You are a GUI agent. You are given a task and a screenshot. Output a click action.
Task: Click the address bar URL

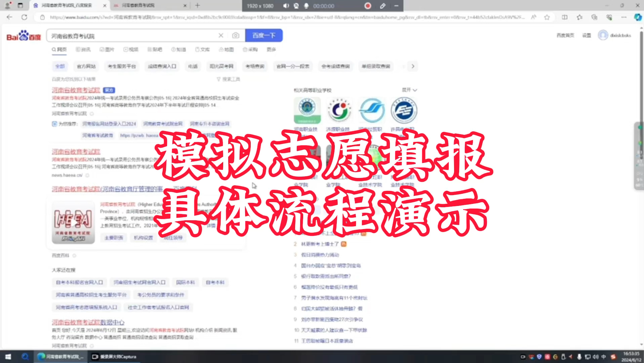pyautogui.click(x=287, y=17)
